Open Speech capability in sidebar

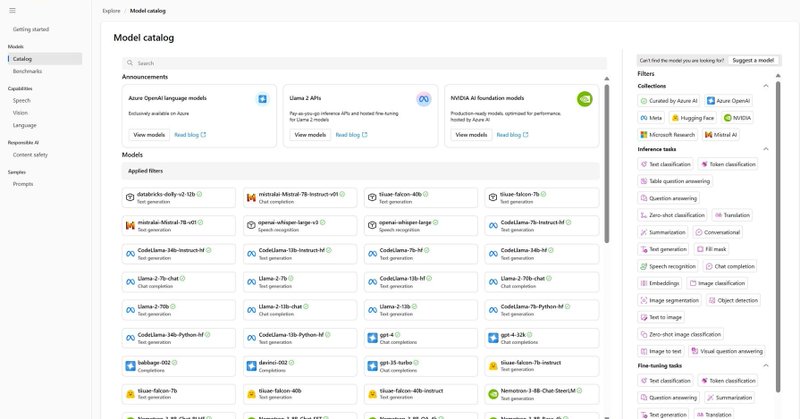click(22, 101)
